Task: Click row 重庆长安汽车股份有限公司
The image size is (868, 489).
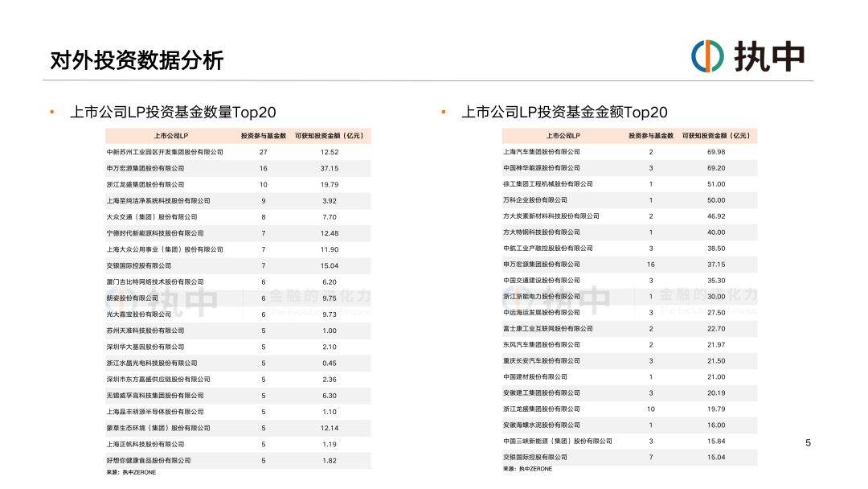Action: pos(629,360)
